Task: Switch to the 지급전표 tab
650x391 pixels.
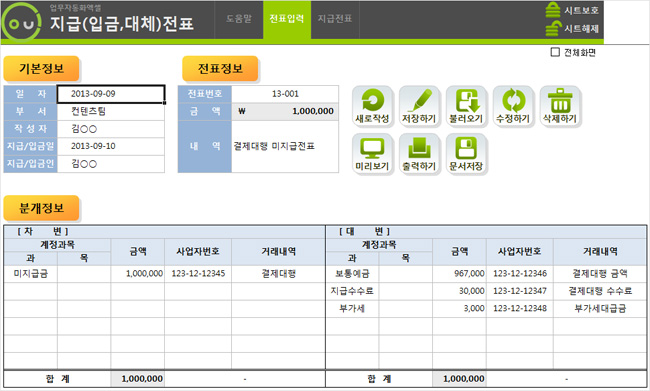Action: [335, 19]
